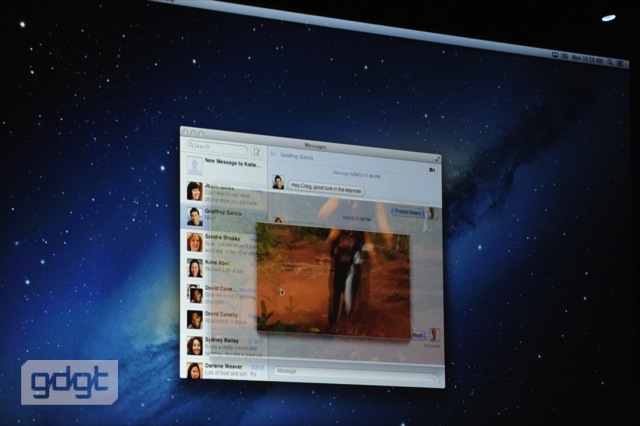Click Sandra Brooks' avatar photo

[195, 242]
